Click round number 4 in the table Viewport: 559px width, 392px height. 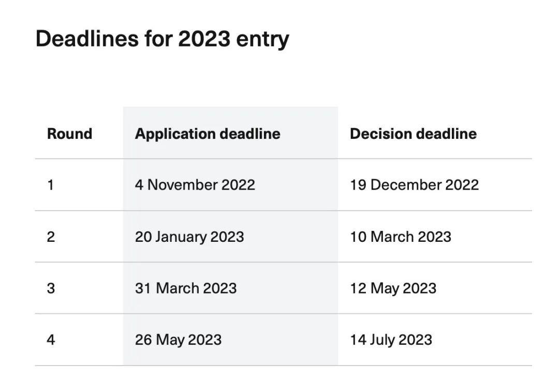[51, 340]
